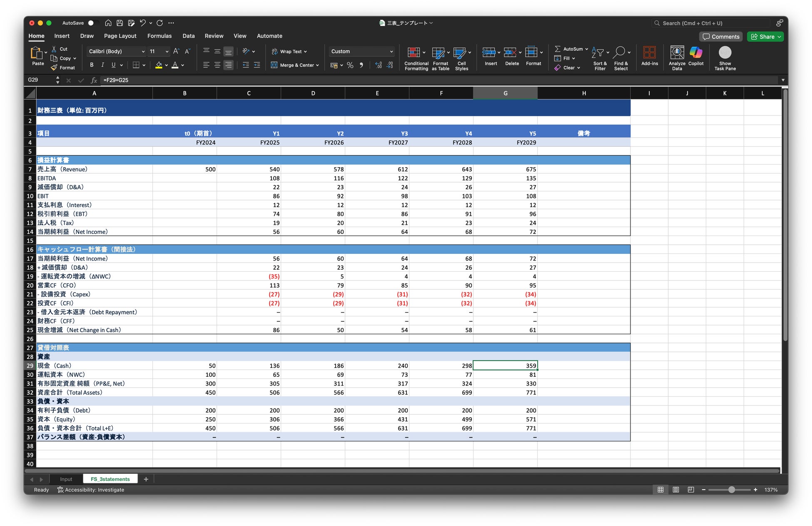The image size is (812, 526).
Task: Click Increase Indent icon
Action: pyautogui.click(x=257, y=65)
